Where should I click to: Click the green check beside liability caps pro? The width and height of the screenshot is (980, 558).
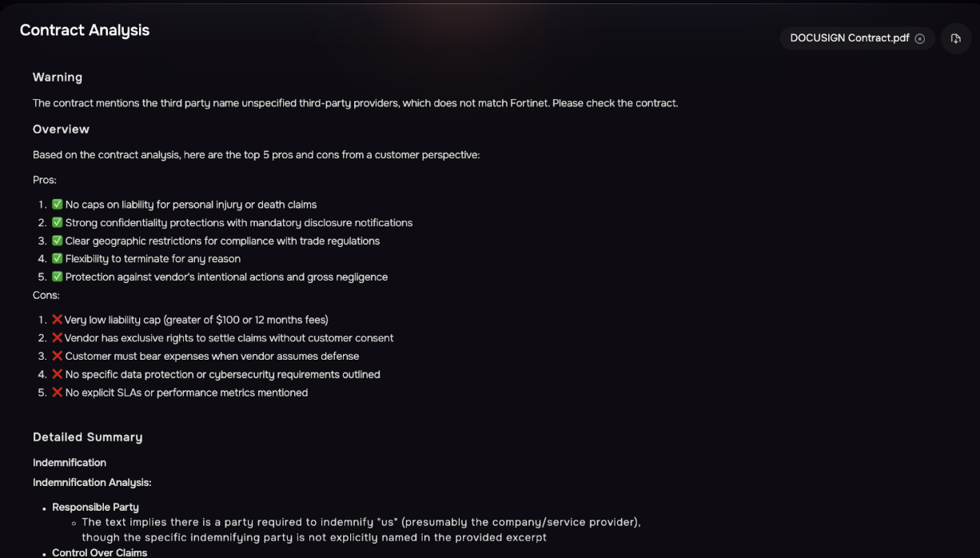click(x=58, y=205)
